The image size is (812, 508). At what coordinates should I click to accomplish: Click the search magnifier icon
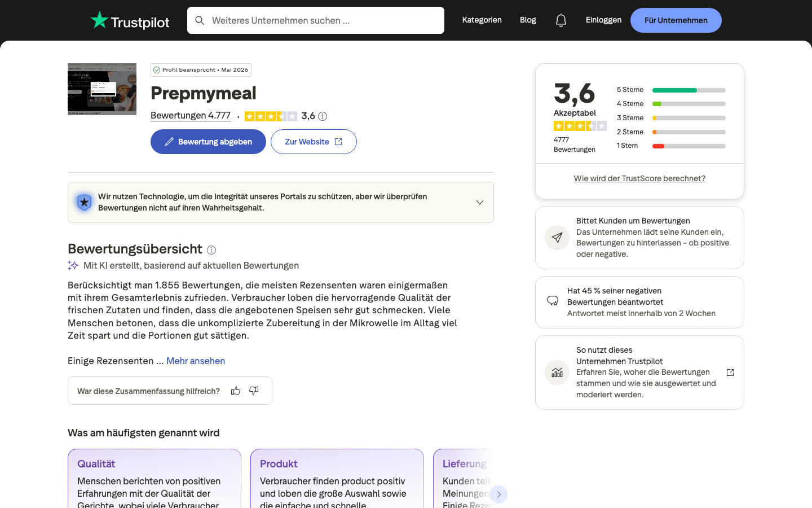click(x=200, y=20)
